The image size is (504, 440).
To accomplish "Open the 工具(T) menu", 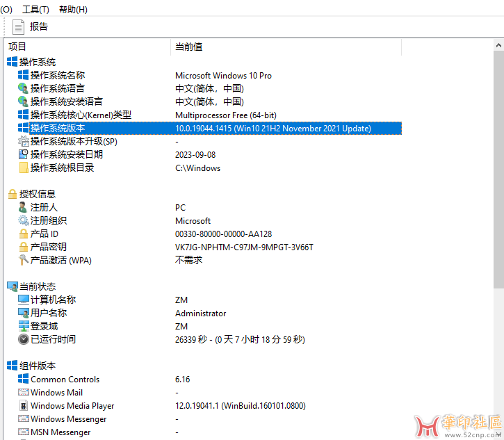I will coord(35,9).
